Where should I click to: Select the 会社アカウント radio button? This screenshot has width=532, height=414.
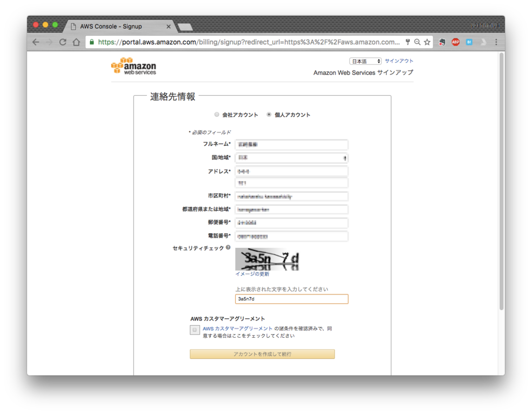[217, 115]
